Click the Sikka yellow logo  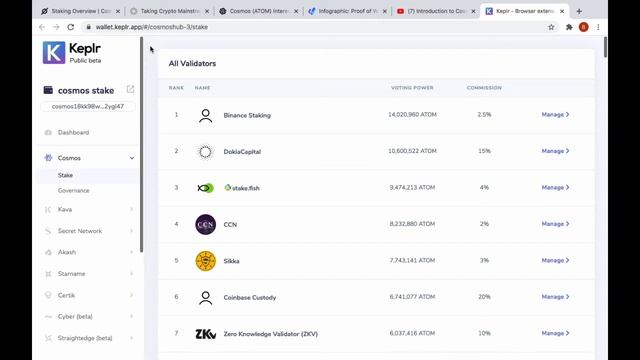[x=205, y=261]
